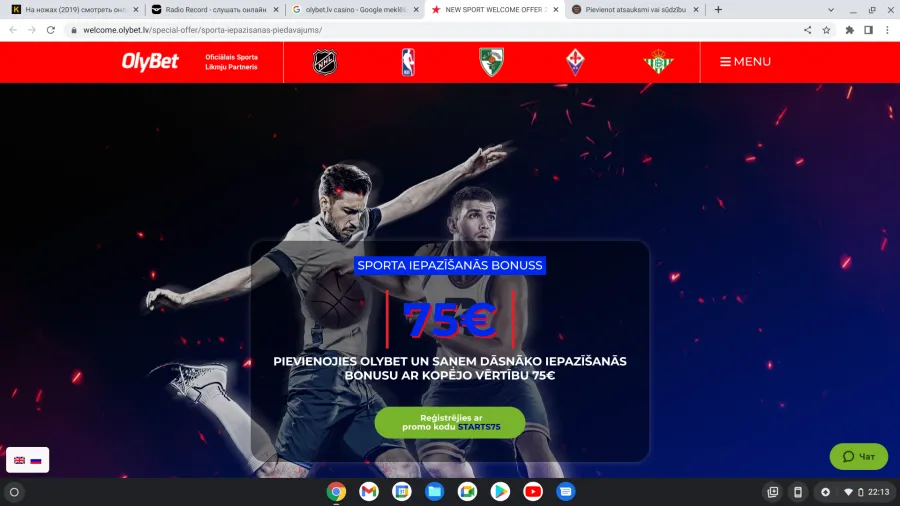The image size is (900, 506).
Task: Open Play Store from the shelf
Action: pyautogui.click(x=500, y=492)
